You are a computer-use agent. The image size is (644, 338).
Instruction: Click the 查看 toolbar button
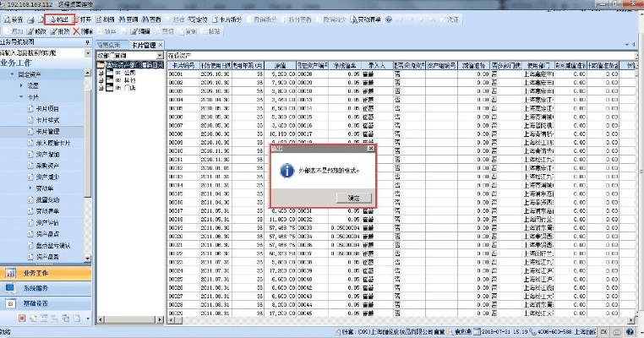coord(151,19)
